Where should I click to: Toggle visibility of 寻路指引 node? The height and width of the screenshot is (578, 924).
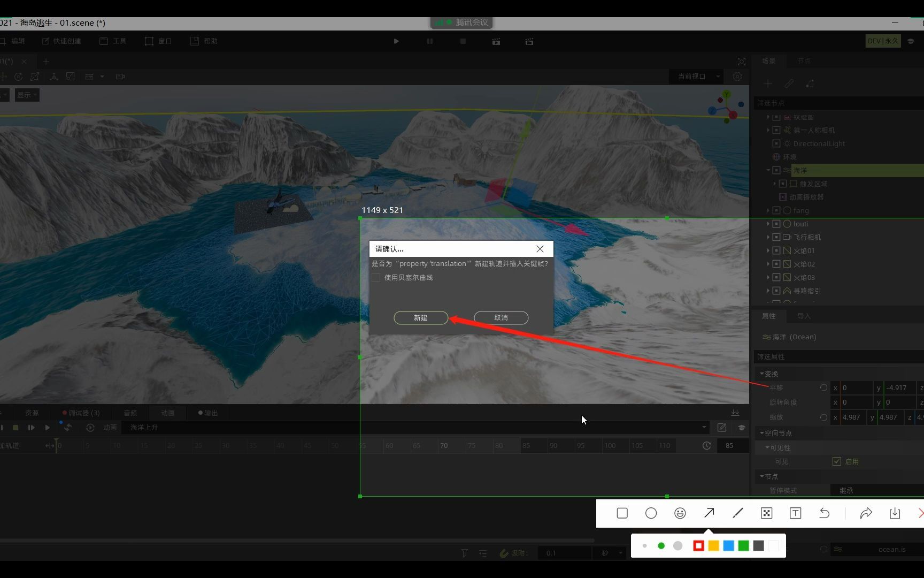[776, 291]
